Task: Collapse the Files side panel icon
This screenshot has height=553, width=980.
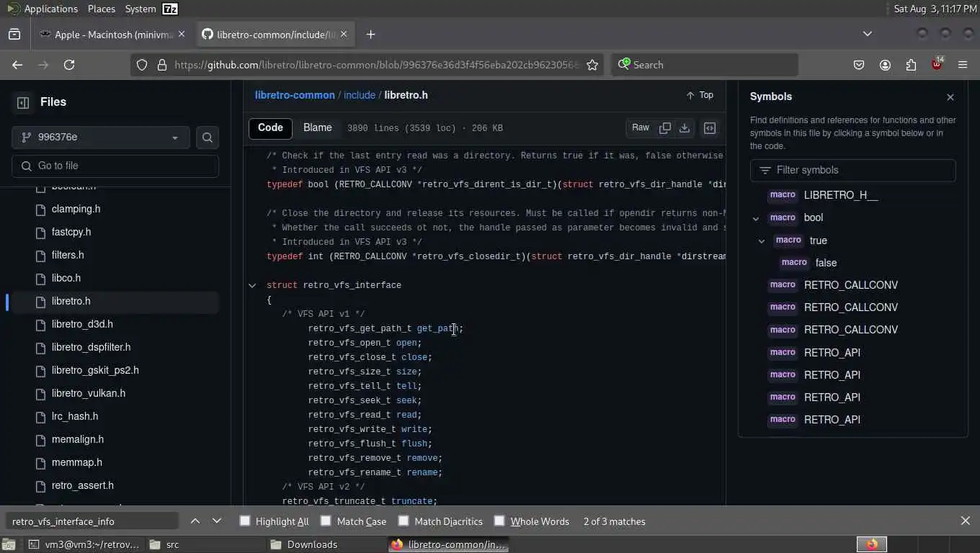Action: click(22, 102)
